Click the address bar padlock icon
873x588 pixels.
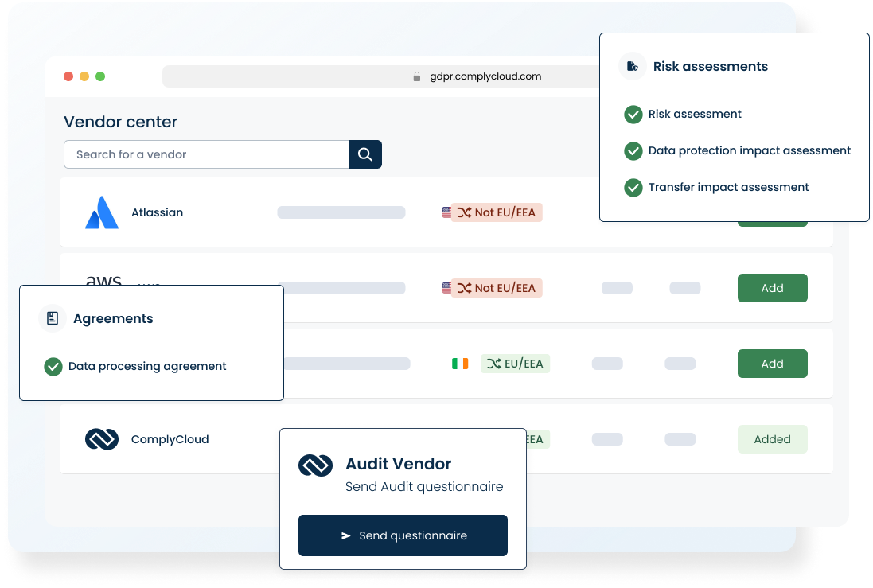coord(416,76)
